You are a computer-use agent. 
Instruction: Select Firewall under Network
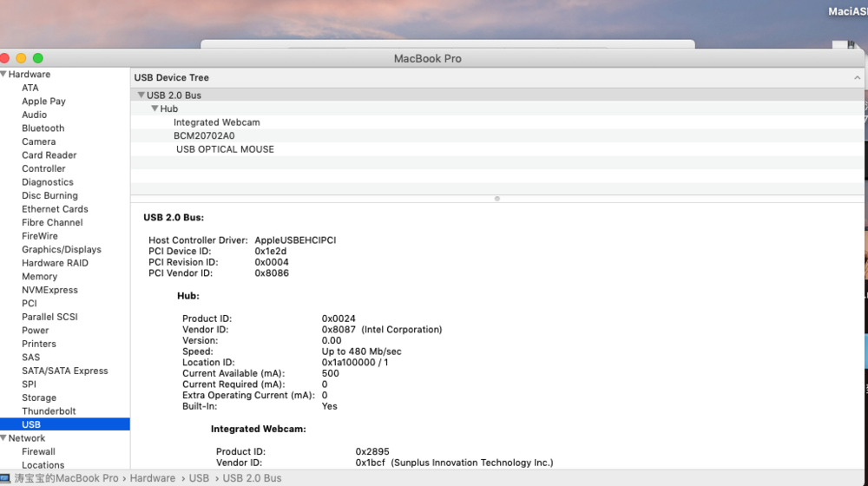coord(38,451)
